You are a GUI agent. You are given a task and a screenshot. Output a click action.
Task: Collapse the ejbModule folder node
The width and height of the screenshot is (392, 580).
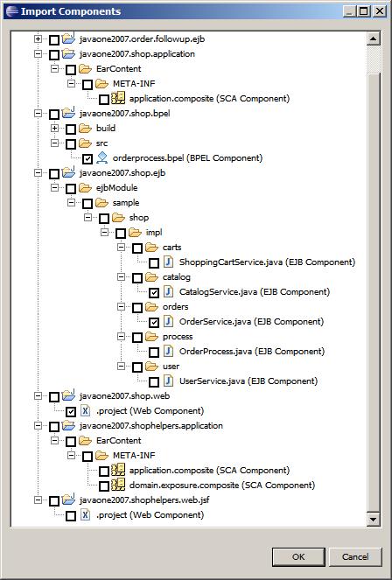[55, 188]
